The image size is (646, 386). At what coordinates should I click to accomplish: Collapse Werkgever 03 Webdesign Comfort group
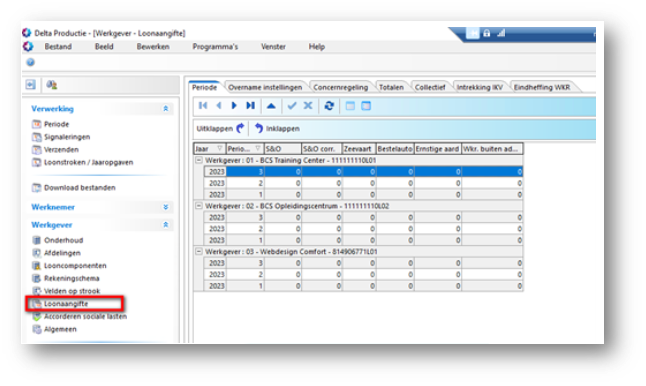point(199,251)
